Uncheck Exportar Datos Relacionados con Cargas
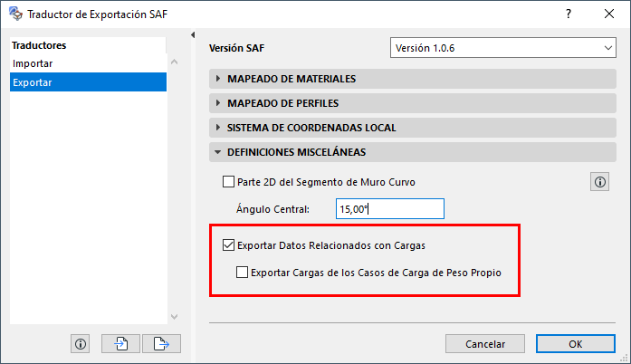This screenshot has height=364, width=631. click(x=228, y=244)
